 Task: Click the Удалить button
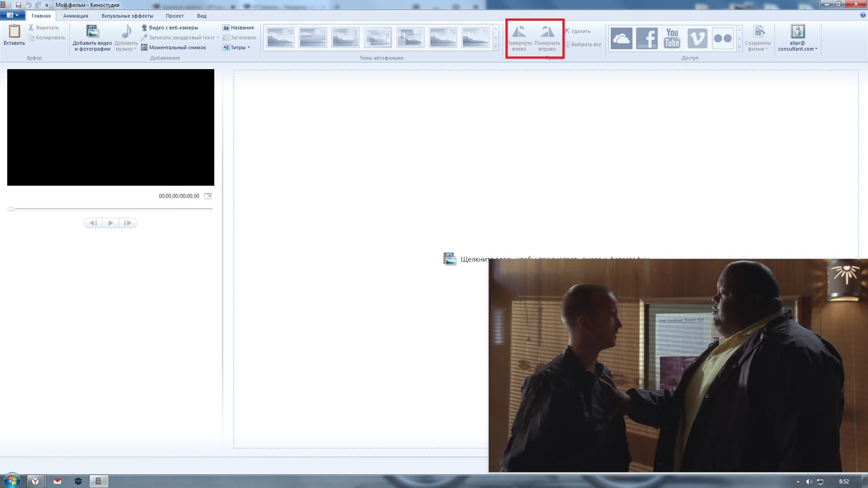577,31
